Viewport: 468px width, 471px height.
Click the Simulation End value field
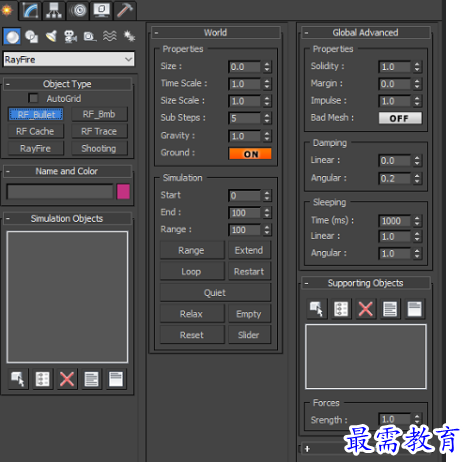pyautogui.click(x=245, y=213)
